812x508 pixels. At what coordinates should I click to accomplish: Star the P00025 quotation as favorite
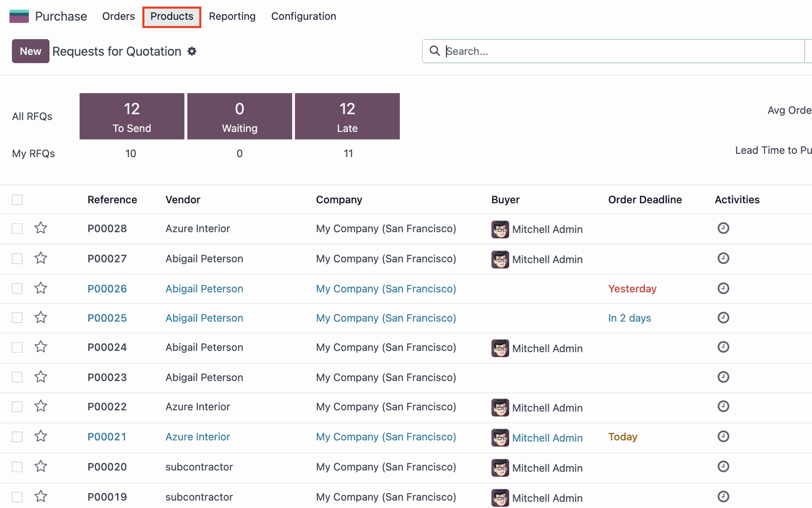41,317
